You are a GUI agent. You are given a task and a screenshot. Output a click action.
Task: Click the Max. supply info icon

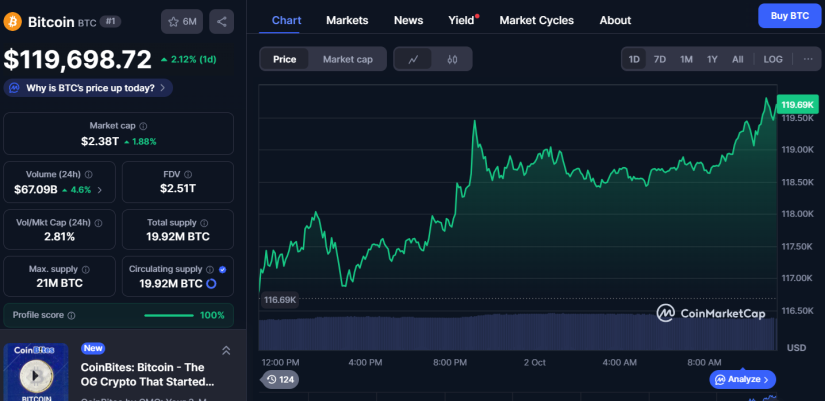(x=84, y=269)
